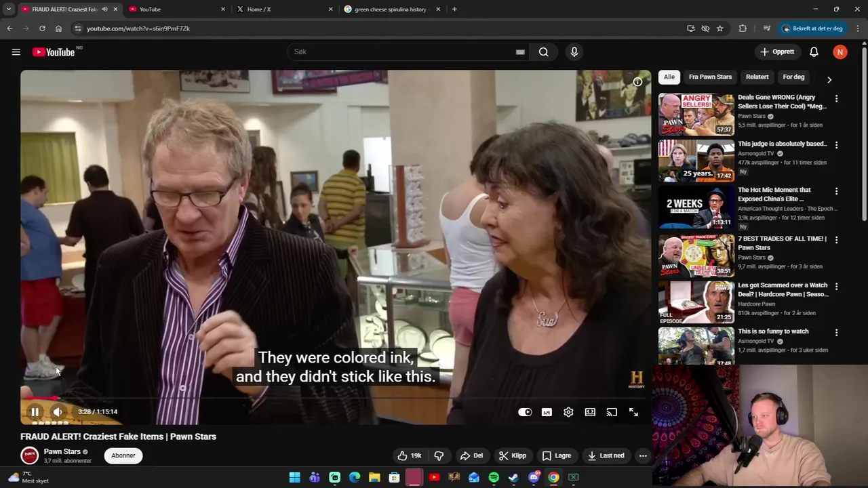Screen dimensions: 868x488
Task: Open Steam from the taskbar
Action: pos(513,477)
